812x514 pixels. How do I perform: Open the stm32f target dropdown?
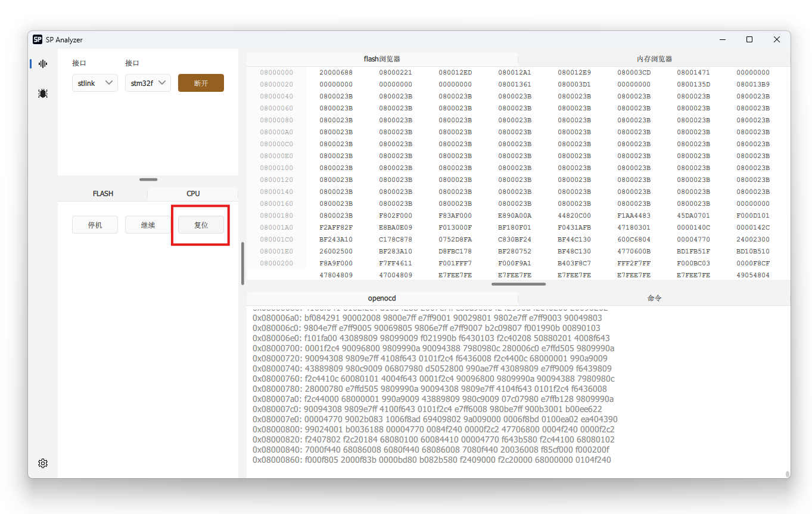click(x=148, y=83)
